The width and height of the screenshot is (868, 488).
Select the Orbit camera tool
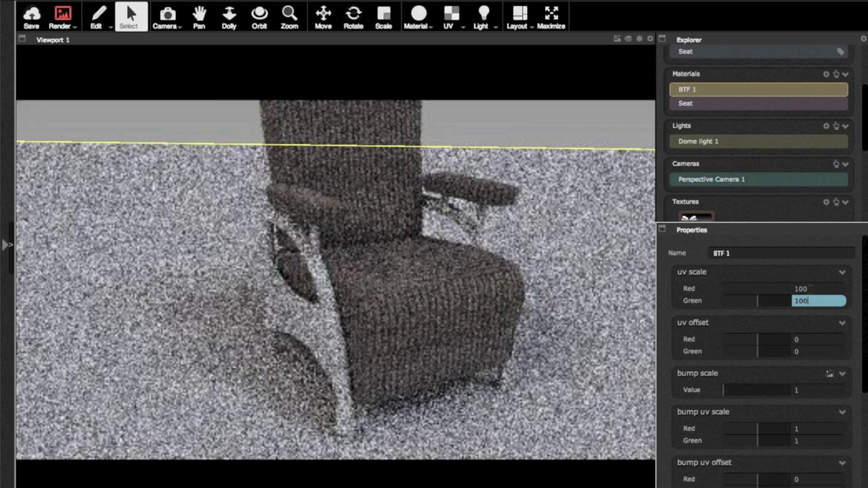259,14
